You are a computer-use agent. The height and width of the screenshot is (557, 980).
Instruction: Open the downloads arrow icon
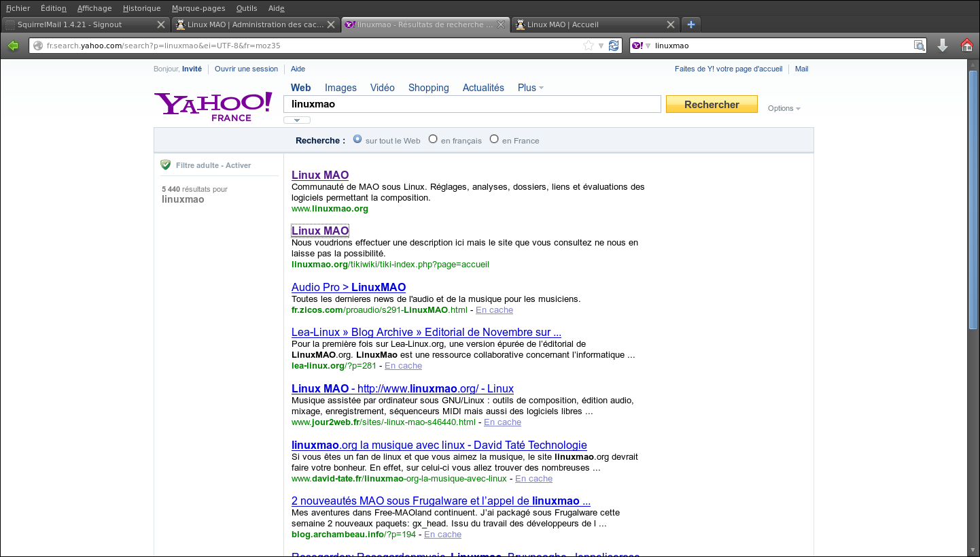[x=943, y=46]
